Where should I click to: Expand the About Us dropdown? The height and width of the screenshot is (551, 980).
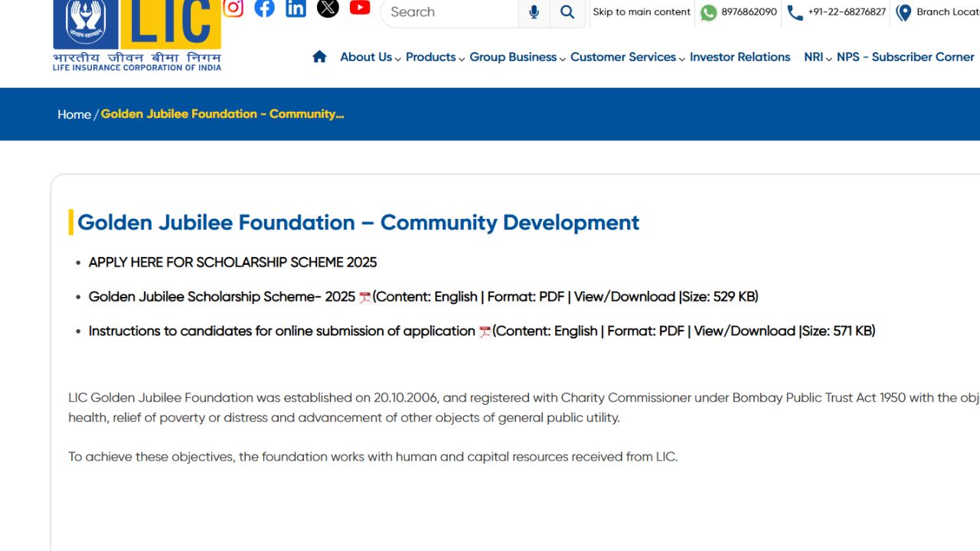(366, 57)
